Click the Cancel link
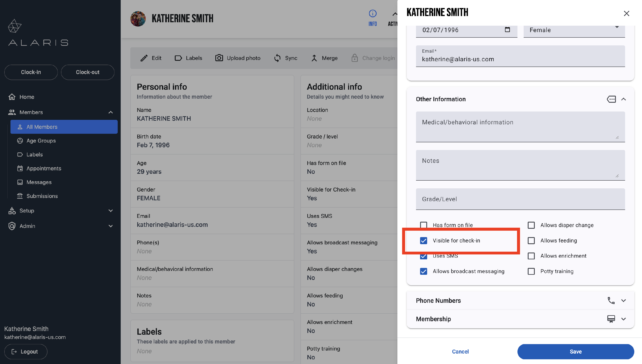Screen dimensions: 642x364 click(460, 352)
